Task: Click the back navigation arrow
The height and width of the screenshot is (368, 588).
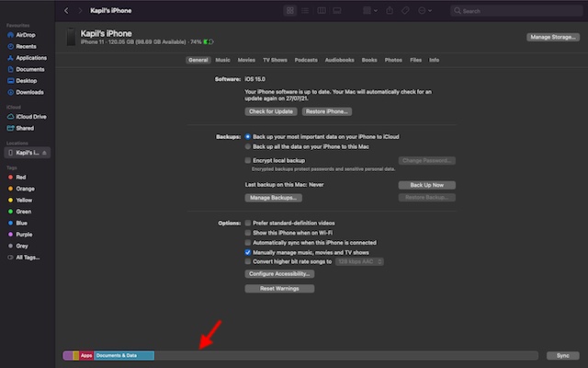Action: coord(67,11)
